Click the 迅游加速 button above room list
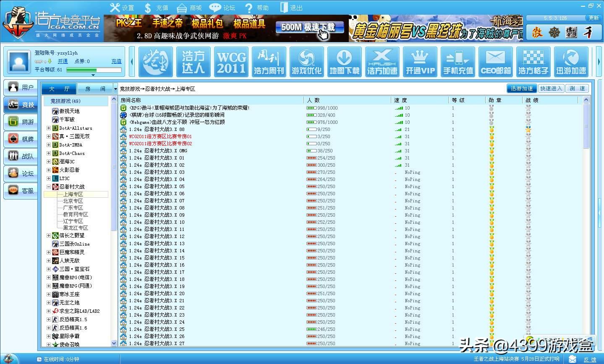The image size is (604, 364). click(x=522, y=89)
